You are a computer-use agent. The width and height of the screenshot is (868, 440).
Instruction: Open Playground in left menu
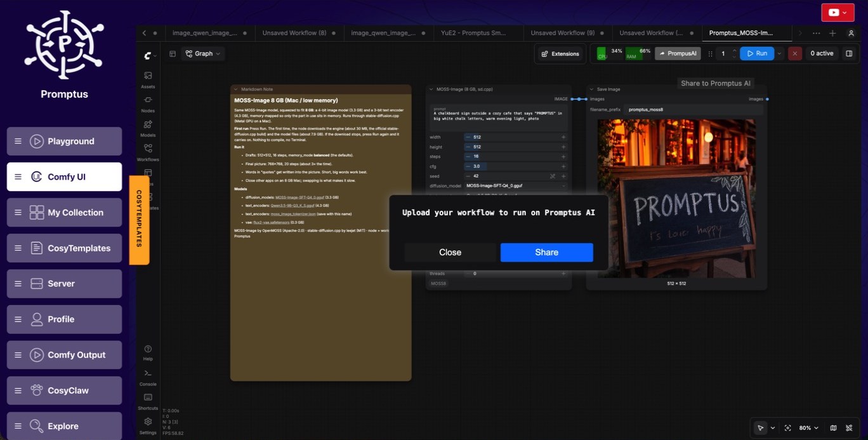[64, 141]
